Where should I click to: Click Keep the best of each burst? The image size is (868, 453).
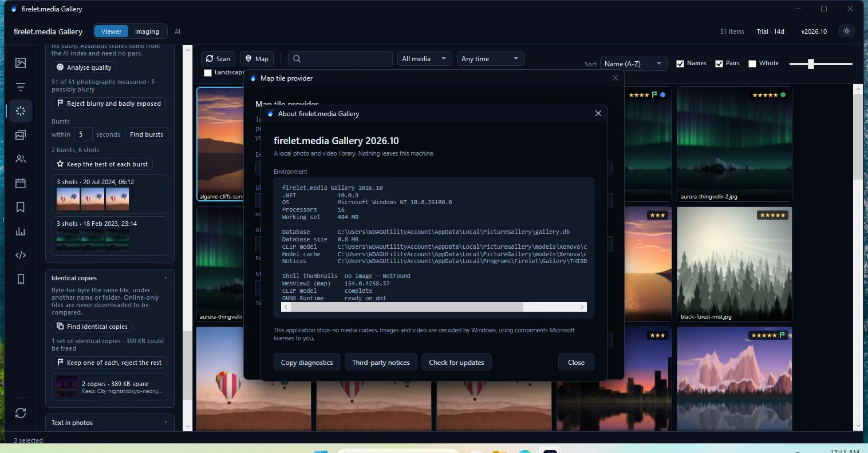pos(102,164)
